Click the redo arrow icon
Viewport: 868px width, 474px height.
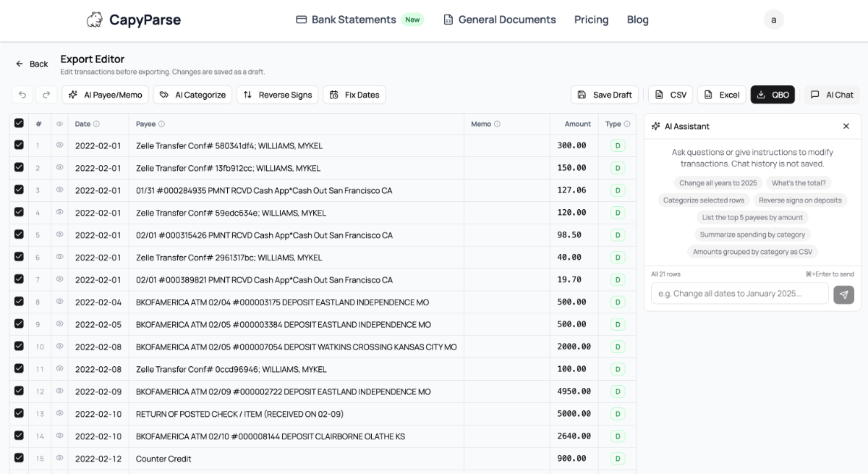click(46, 95)
